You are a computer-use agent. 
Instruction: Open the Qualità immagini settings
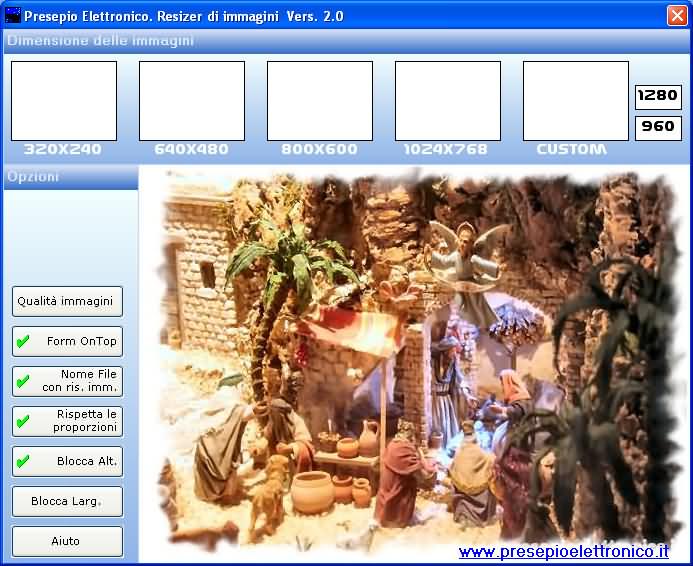click(68, 301)
